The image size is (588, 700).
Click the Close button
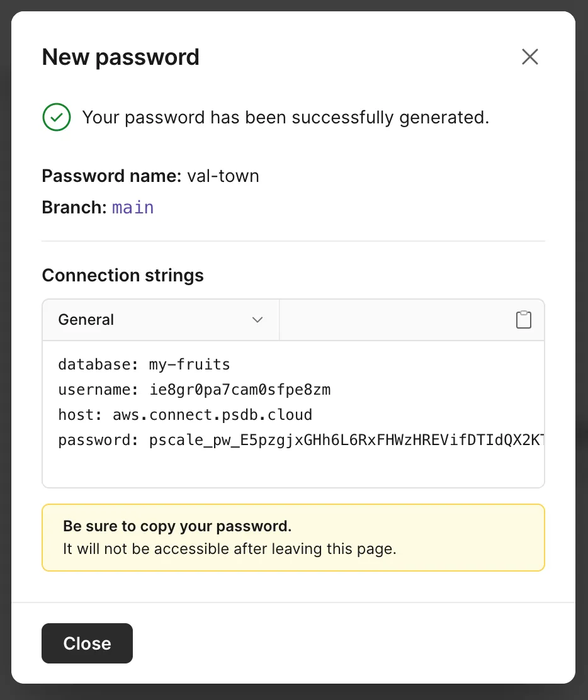pyautogui.click(x=87, y=643)
